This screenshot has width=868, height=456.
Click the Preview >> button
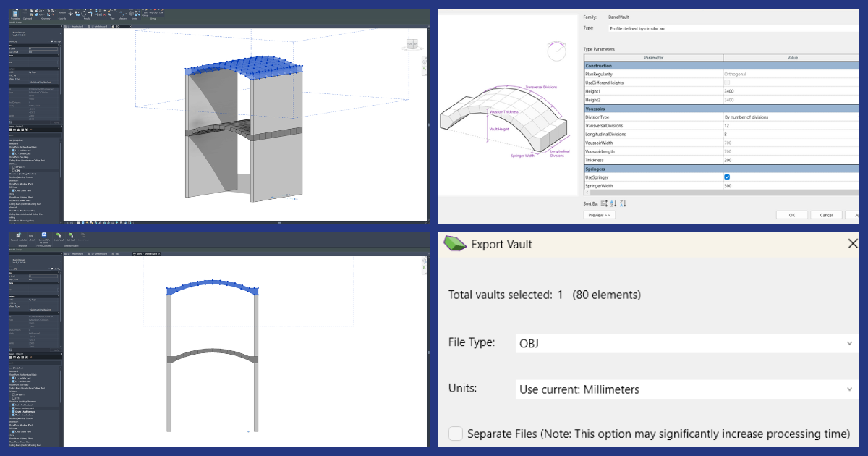coord(600,215)
